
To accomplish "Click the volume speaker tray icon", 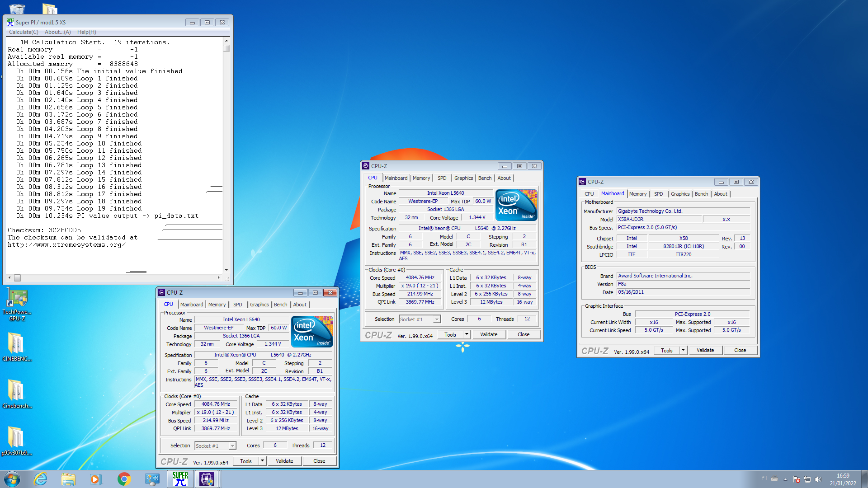I will point(818,479).
